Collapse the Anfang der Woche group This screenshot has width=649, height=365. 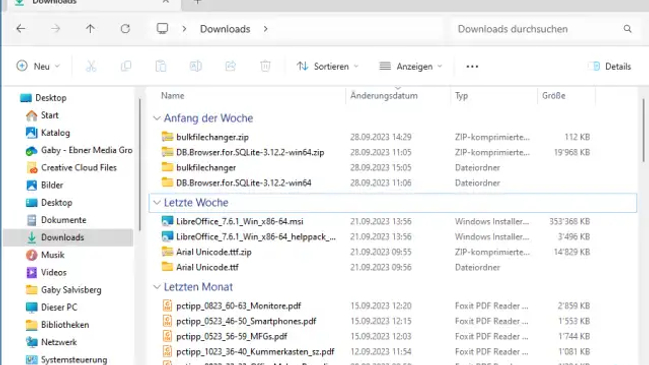coord(156,118)
